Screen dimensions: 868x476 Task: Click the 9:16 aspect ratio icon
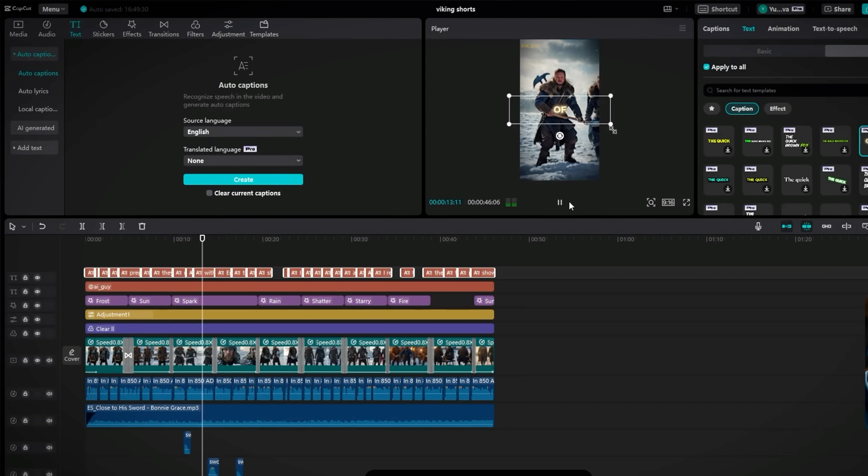pyautogui.click(x=668, y=202)
